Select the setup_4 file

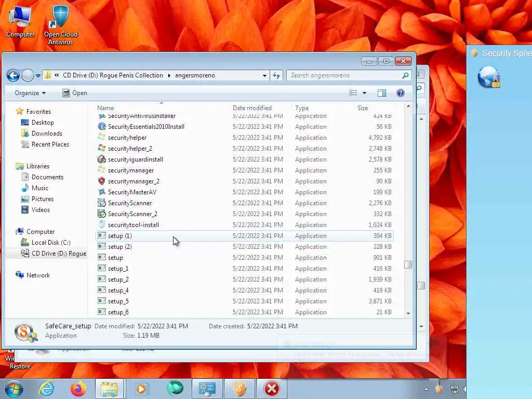coord(245,290)
